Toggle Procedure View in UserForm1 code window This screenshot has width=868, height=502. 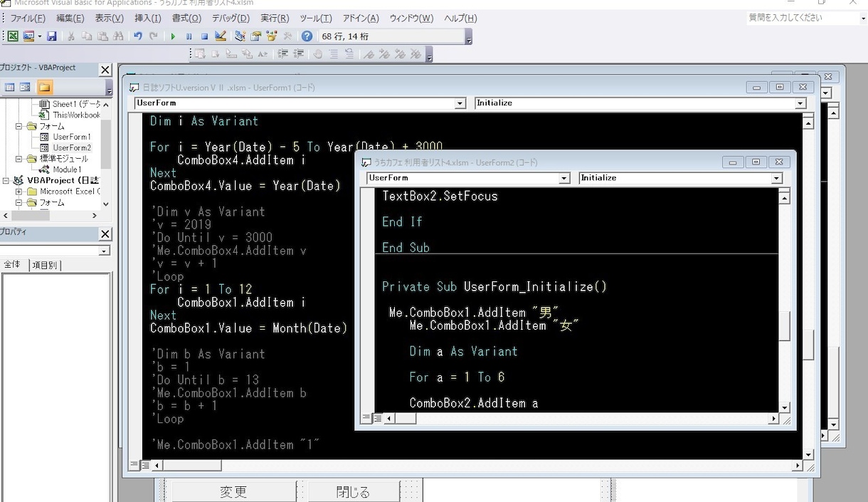134,466
